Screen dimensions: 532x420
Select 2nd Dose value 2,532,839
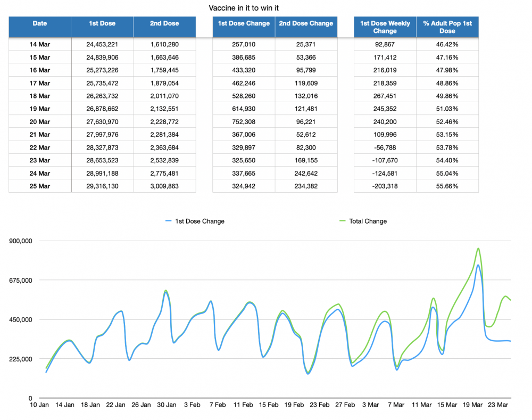[164, 160]
